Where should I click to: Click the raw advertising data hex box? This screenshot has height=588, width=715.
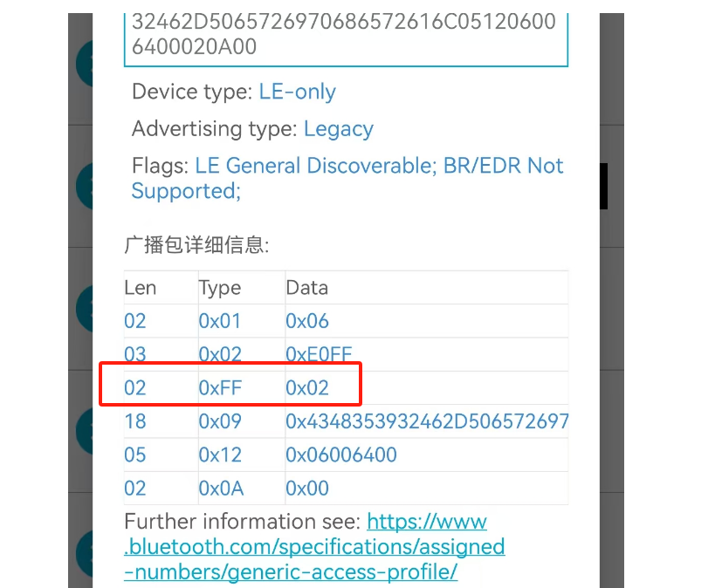(346, 38)
